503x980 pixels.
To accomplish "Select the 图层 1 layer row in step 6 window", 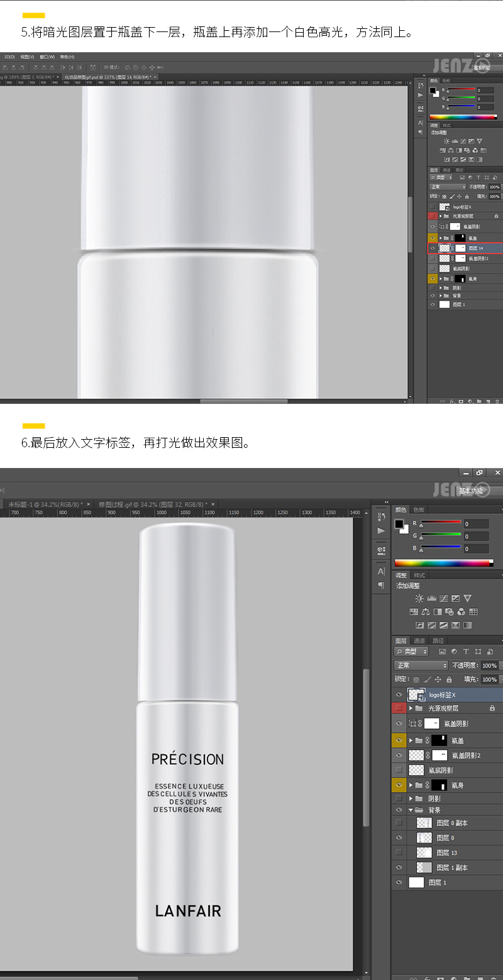I will (447, 883).
